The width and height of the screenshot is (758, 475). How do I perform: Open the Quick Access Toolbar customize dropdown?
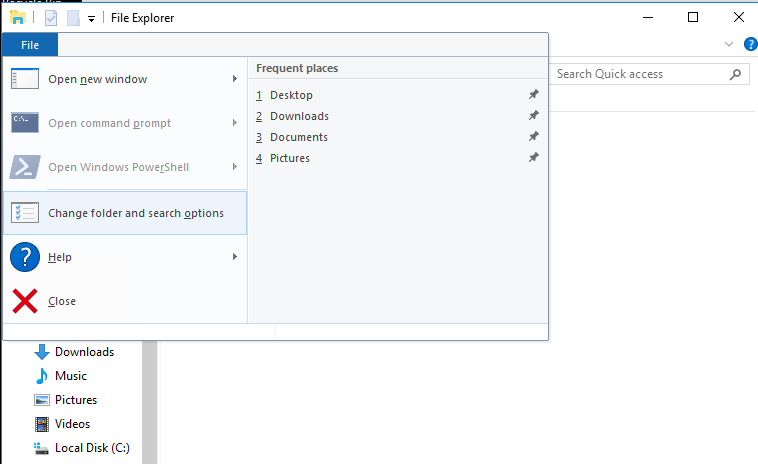point(92,18)
